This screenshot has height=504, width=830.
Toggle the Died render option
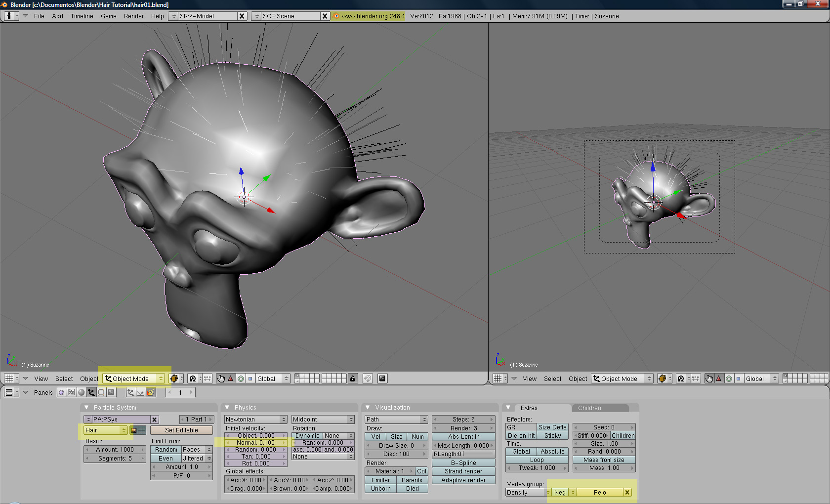coord(413,489)
